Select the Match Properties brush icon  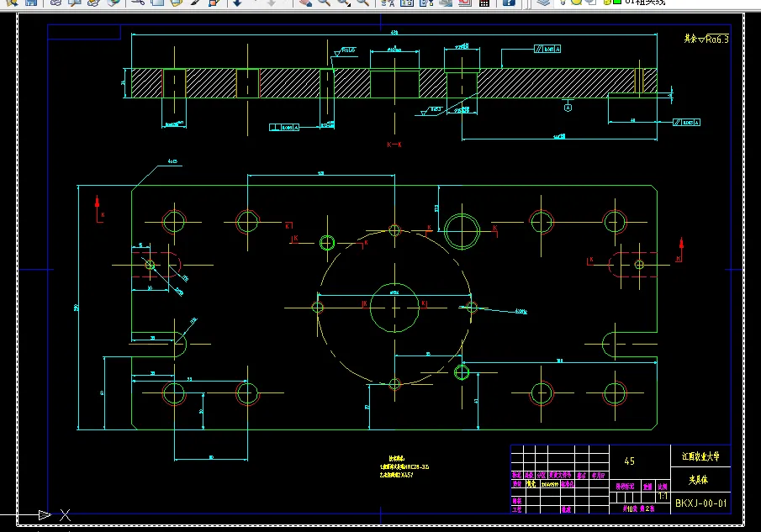(x=195, y=3)
